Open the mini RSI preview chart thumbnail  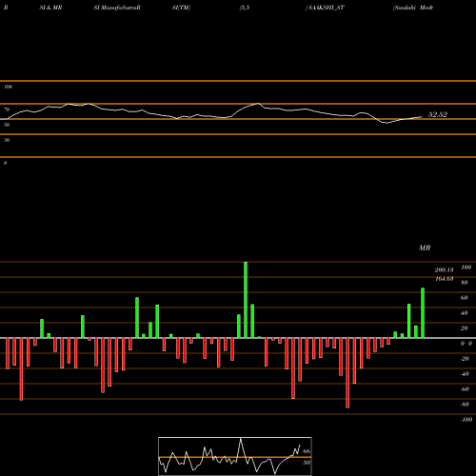click(x=235, y=456)
